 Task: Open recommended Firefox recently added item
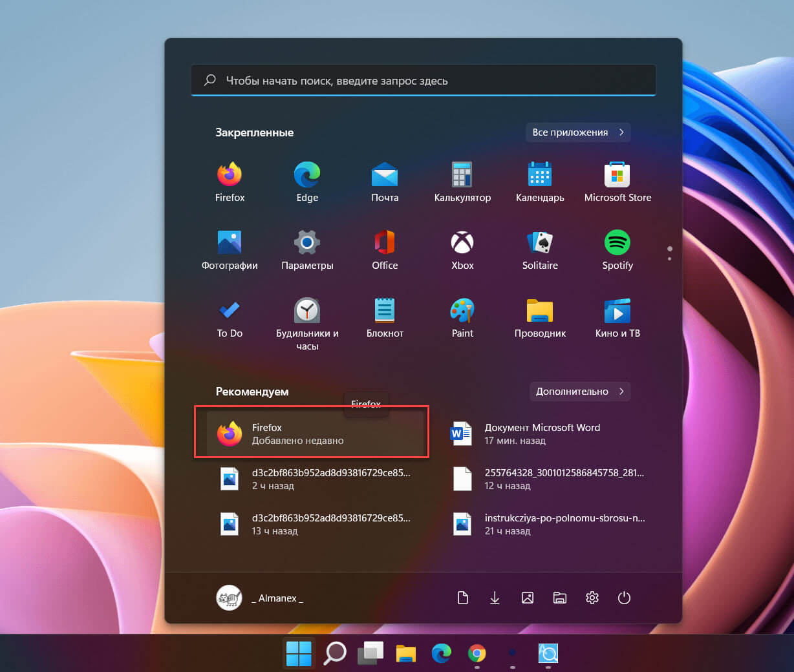tap(315, 434)
